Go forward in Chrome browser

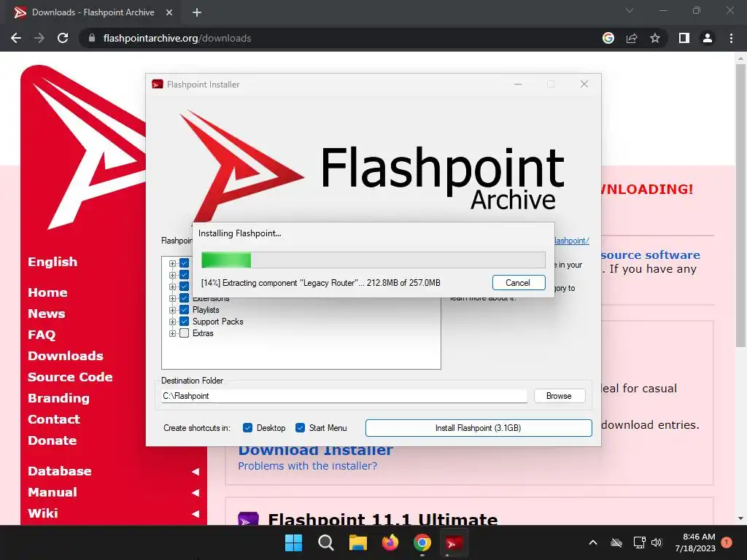click(x=39, y=38)
